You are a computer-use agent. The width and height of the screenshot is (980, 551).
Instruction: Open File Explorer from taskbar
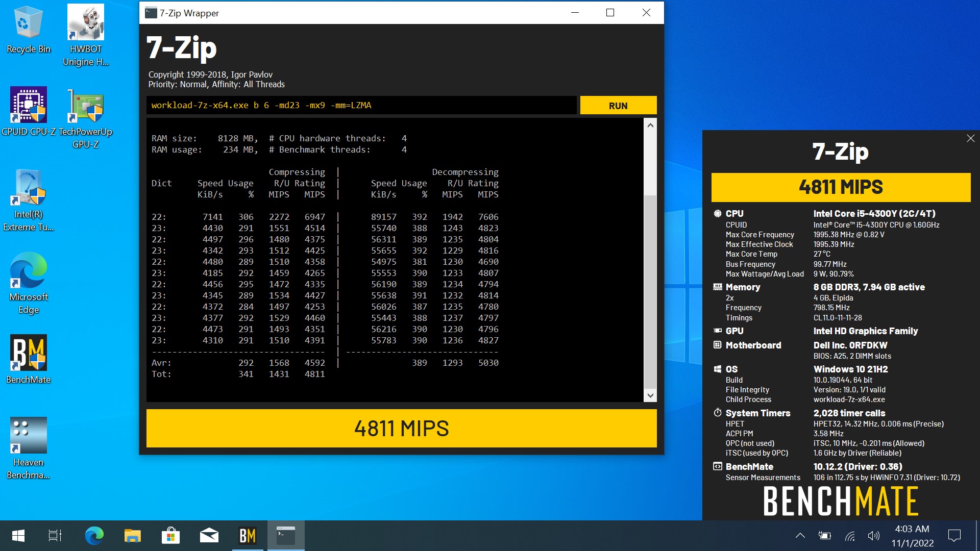tap(132, 536)
